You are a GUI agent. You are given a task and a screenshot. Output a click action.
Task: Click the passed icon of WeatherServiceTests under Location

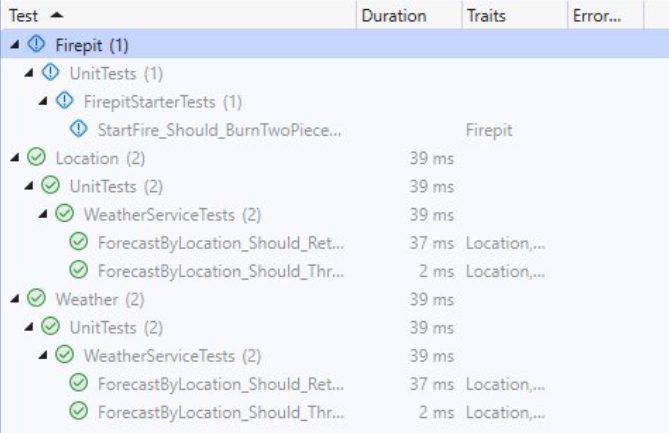tap(65, 214)
